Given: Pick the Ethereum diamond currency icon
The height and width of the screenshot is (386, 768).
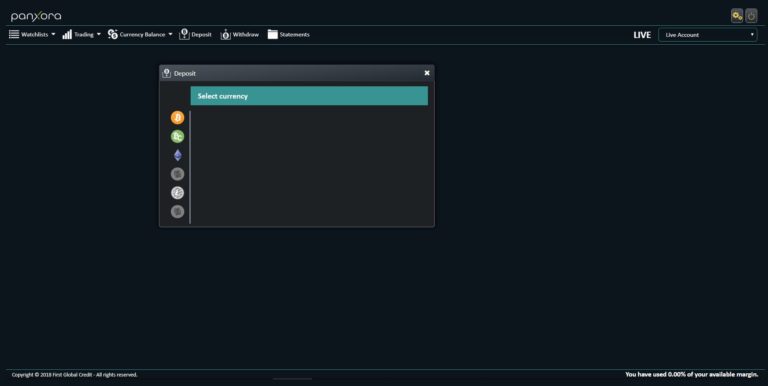Looking at the screenshot, I should pyautogui.click(x=177, y=155).
